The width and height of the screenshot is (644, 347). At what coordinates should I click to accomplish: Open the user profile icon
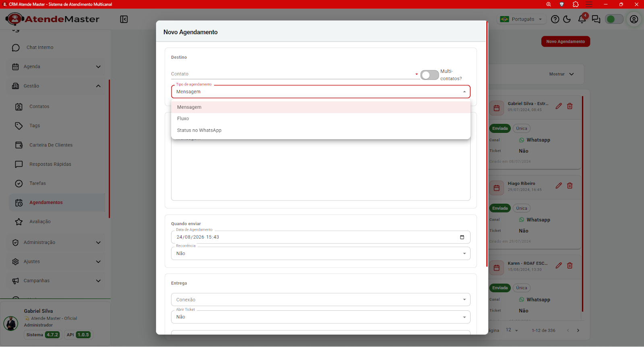point(634,19)
